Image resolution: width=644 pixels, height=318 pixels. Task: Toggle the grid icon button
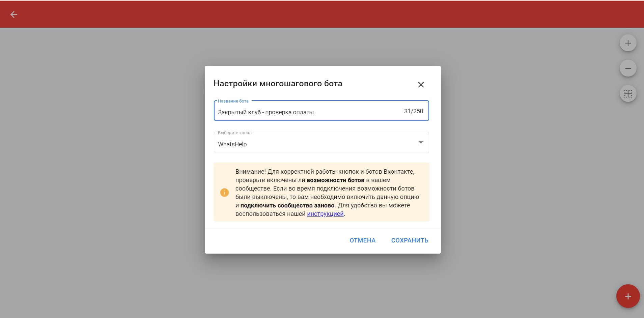628,94
